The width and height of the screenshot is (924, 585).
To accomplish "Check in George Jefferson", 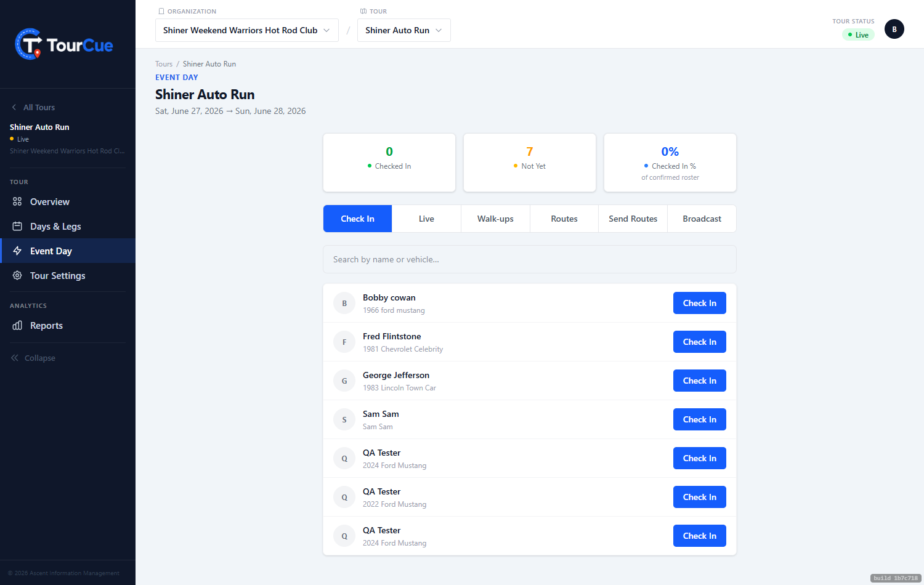I will (x=699, y=381).
